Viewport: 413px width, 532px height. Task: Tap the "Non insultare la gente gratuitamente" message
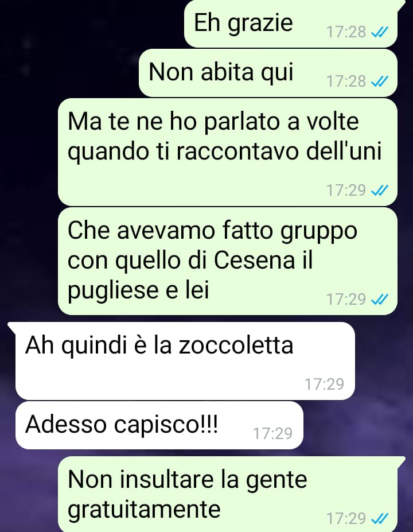pyautogui.click(x=232, y=494)
